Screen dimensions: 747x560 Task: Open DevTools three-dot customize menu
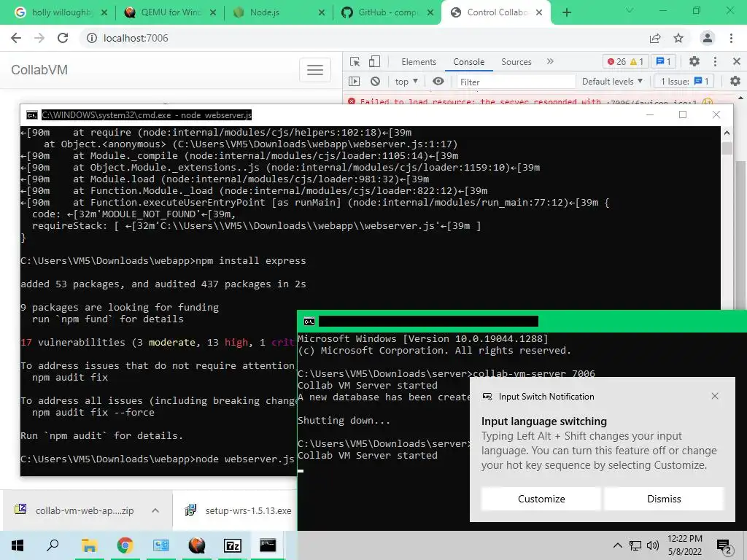(x=715, y=61)
